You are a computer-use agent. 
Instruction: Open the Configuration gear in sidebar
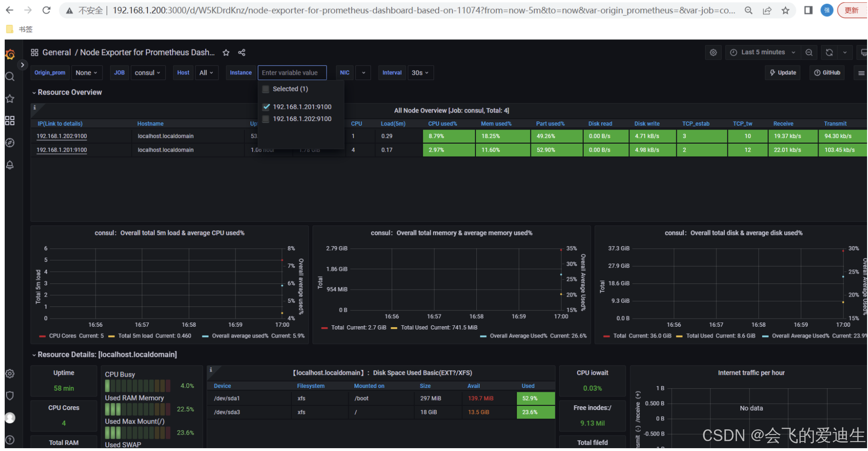coord(10,374)
